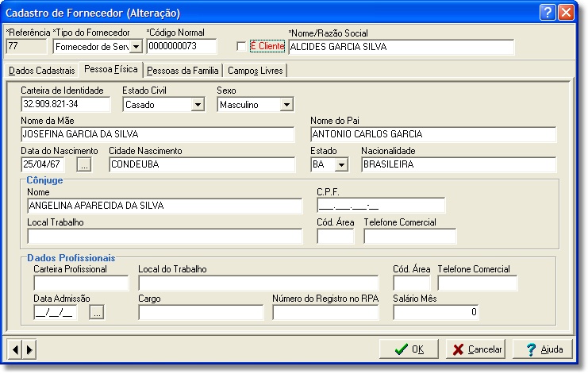Screen dimensions: 588x374
Task: Click the Cargo field
Action: (x=201, y=312)
